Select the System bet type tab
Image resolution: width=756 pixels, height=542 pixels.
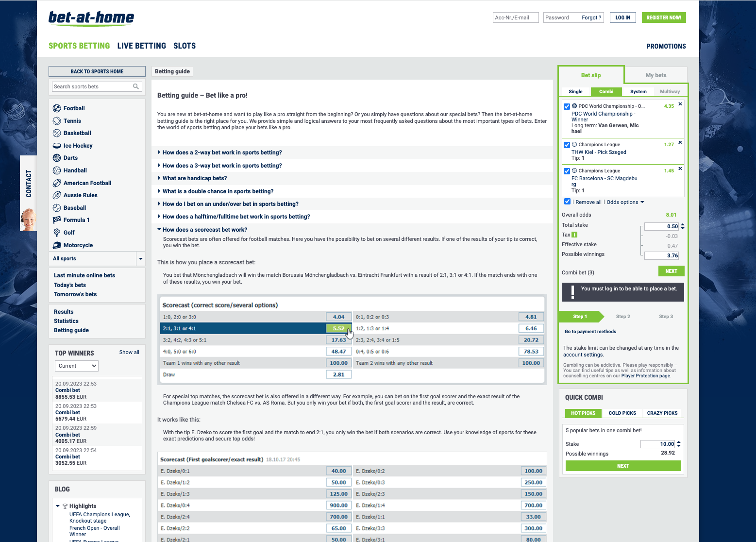point(638,92)
